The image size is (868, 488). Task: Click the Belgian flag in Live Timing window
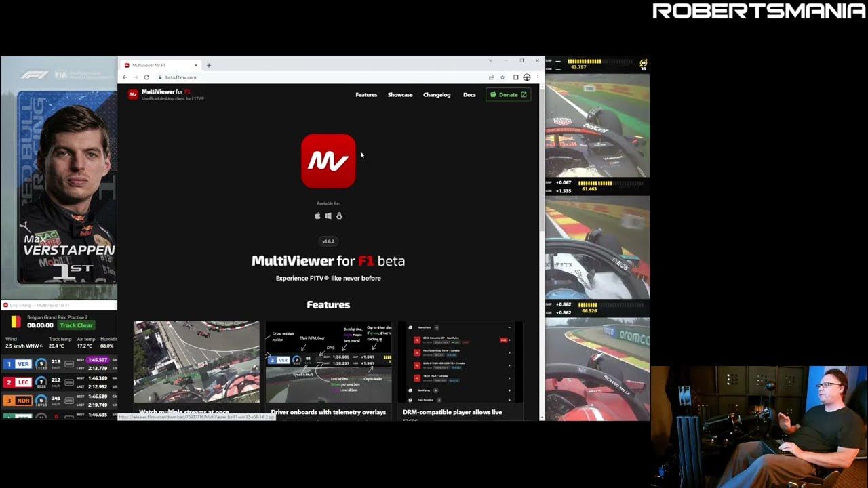point(15,321)
